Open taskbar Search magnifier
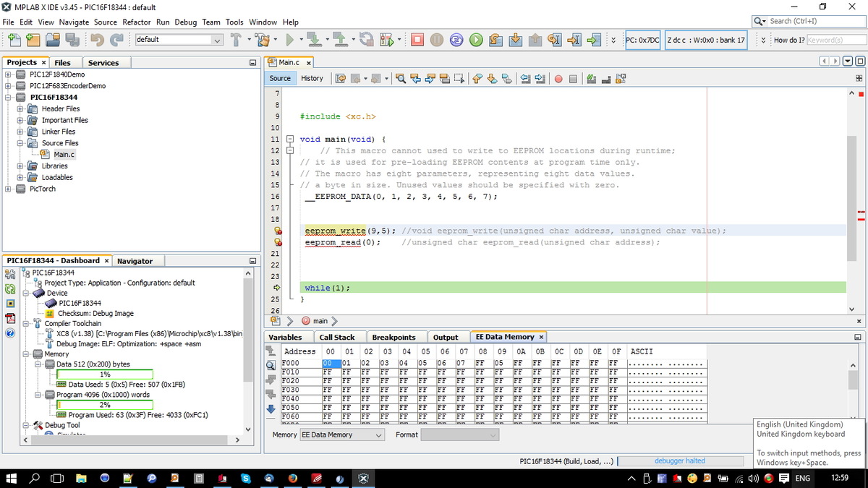The image size is (868, 488). click(x=35, y=479)
